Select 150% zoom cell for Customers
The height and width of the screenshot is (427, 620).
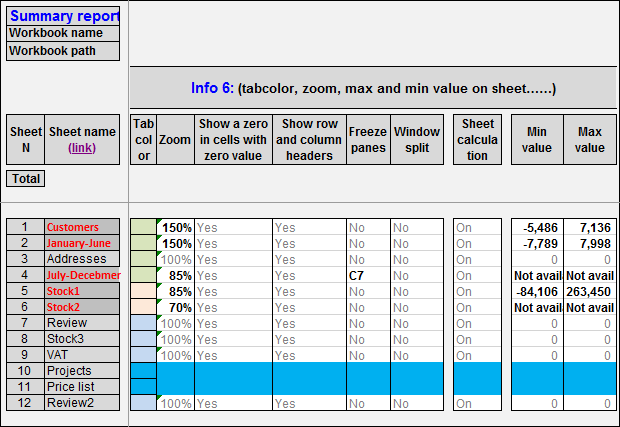[x=176, y=227]
